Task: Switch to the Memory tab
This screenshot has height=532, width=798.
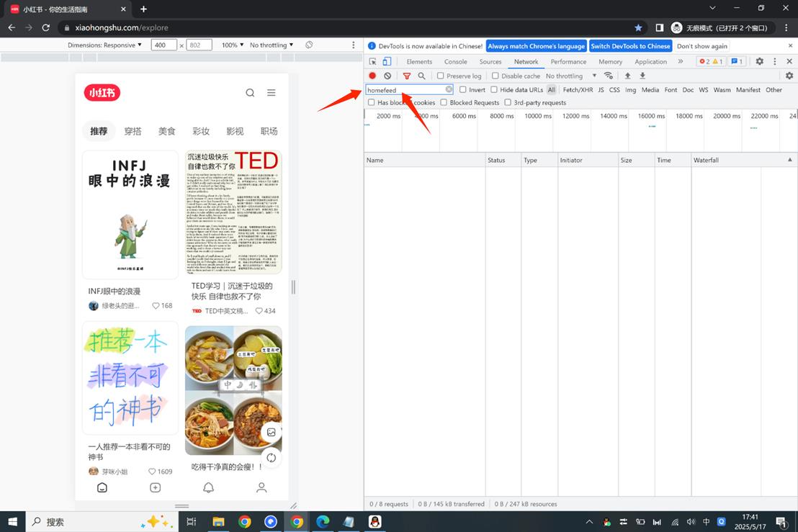Action: pyautogui.click(x=611, y=61)
